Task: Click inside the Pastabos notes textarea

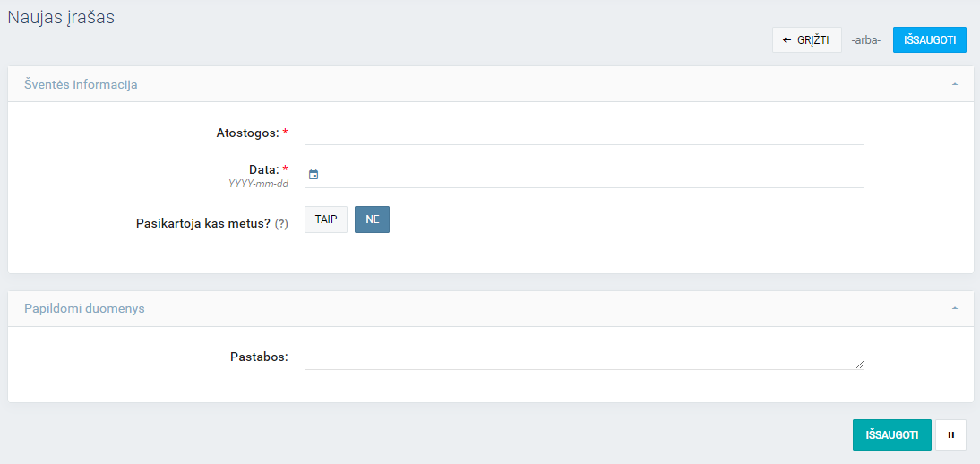Action: (x=580, y=357)
